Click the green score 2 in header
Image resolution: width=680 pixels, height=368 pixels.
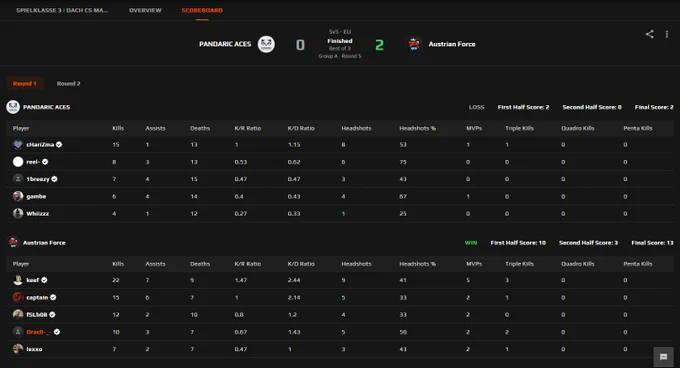point(379,45)
